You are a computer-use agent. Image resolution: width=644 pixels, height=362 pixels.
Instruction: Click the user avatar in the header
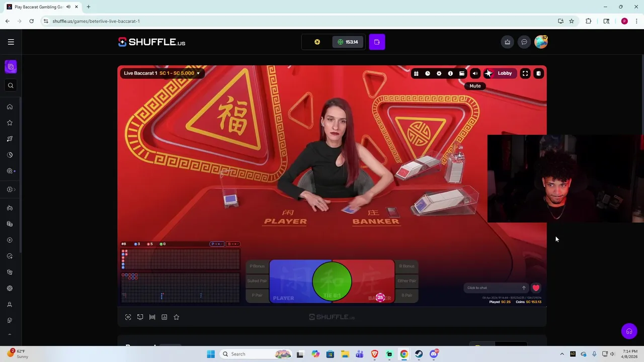541,42
